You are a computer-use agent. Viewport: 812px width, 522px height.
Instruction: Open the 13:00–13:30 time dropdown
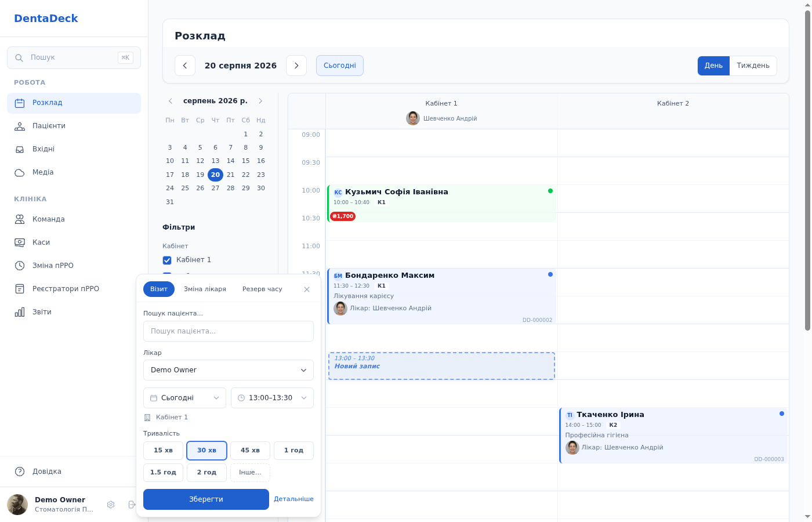[x=272, y=398]
